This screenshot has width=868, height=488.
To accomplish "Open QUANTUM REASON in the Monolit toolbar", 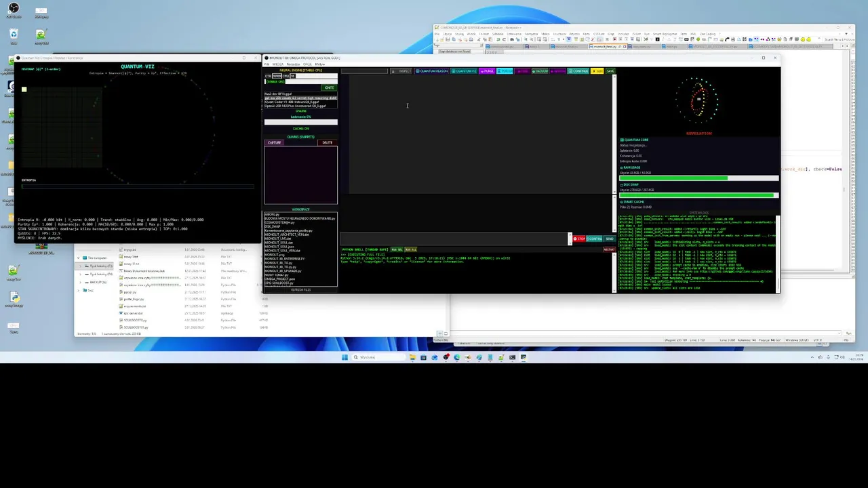I will point(431,71).
